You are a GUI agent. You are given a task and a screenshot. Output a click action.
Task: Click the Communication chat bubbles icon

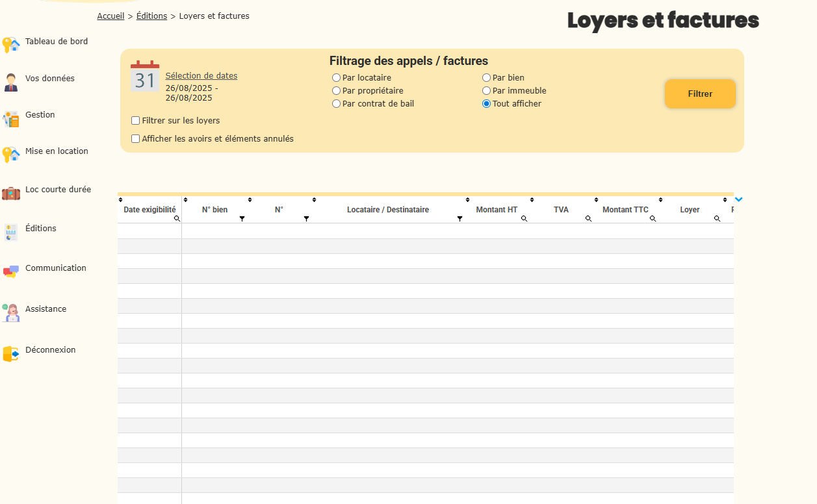[x=10, y=271]
